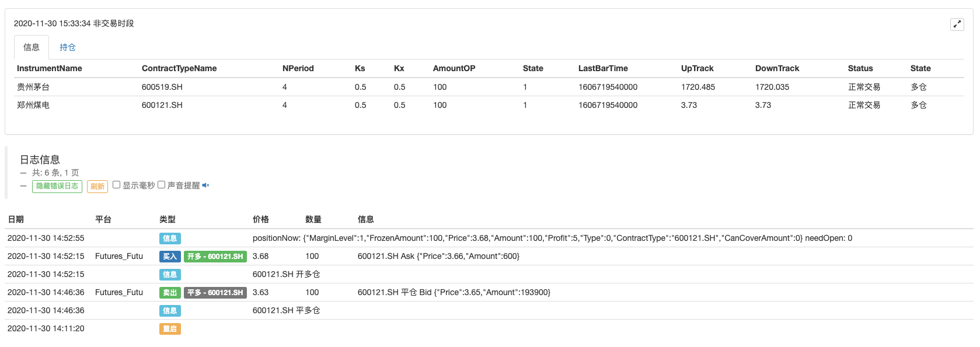
Task: Click the blue 买入 buy badge
Action: 170,257
